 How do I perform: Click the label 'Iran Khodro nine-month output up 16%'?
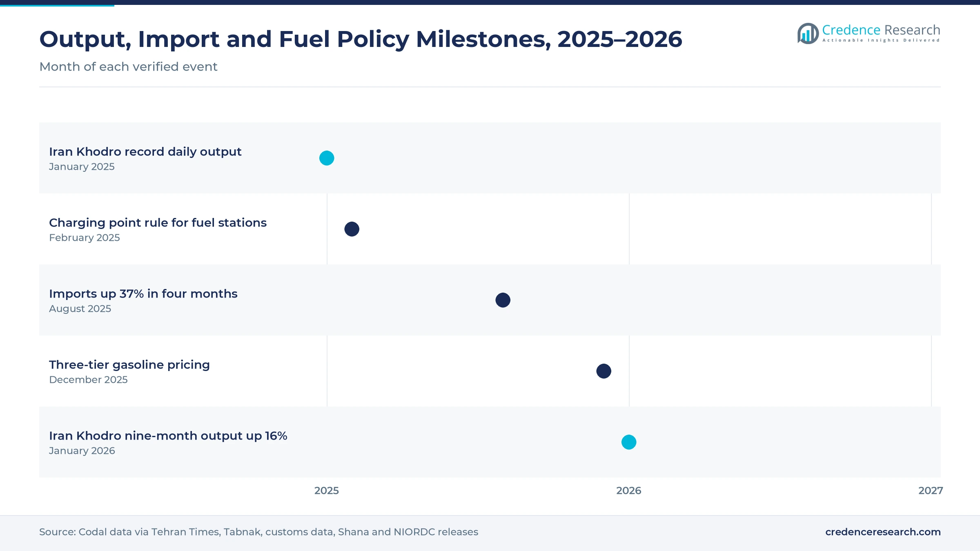[168, 436]
